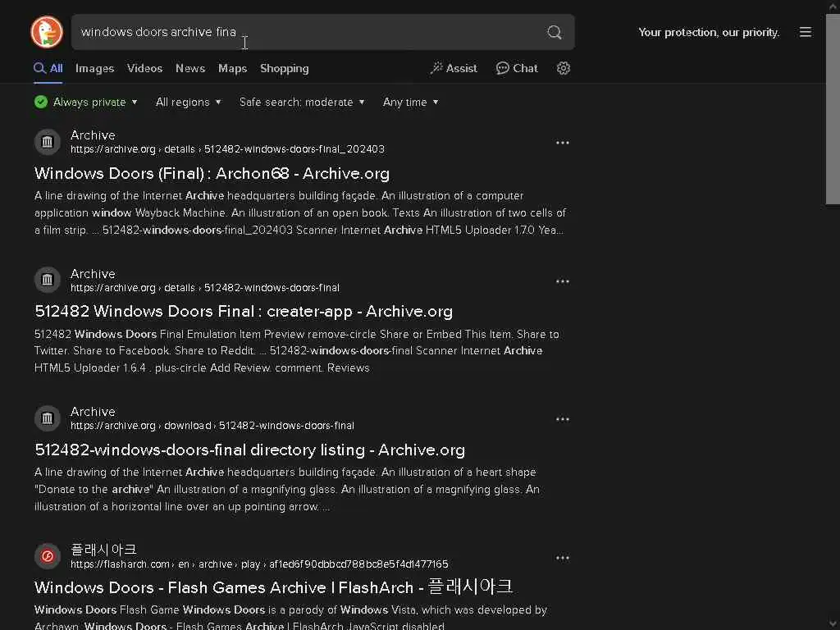Open more options for Windows Doors (Final) result

tap(563, 143)
